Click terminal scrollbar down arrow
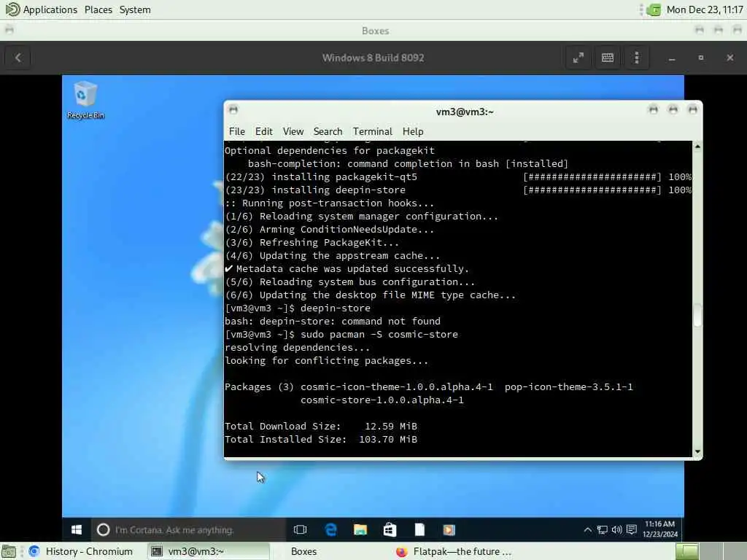The image size is (747, 560). tap(697, 451)
